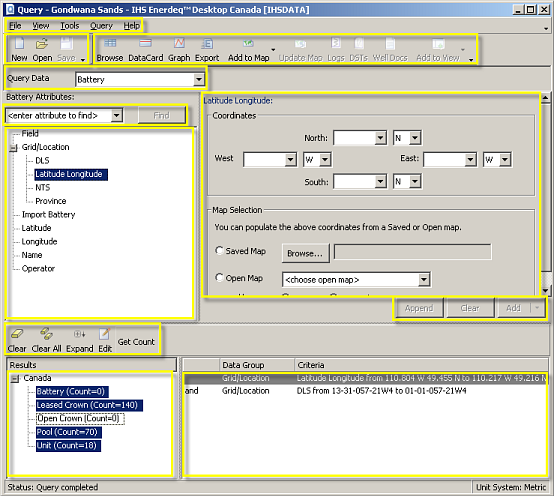Open the attribute to find dropdown

[x=117, y=116]
